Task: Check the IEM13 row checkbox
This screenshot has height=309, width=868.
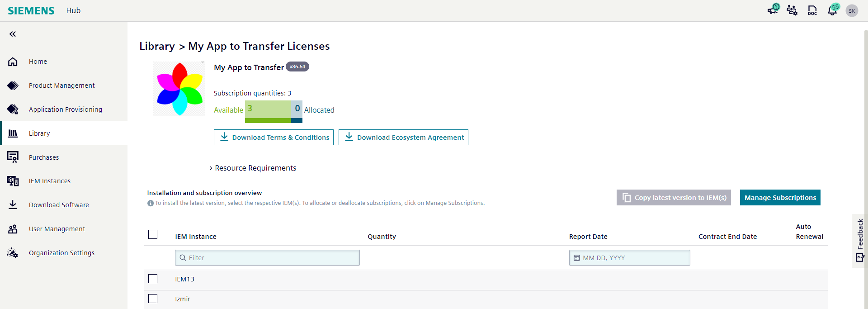Action: click(153, 279)
